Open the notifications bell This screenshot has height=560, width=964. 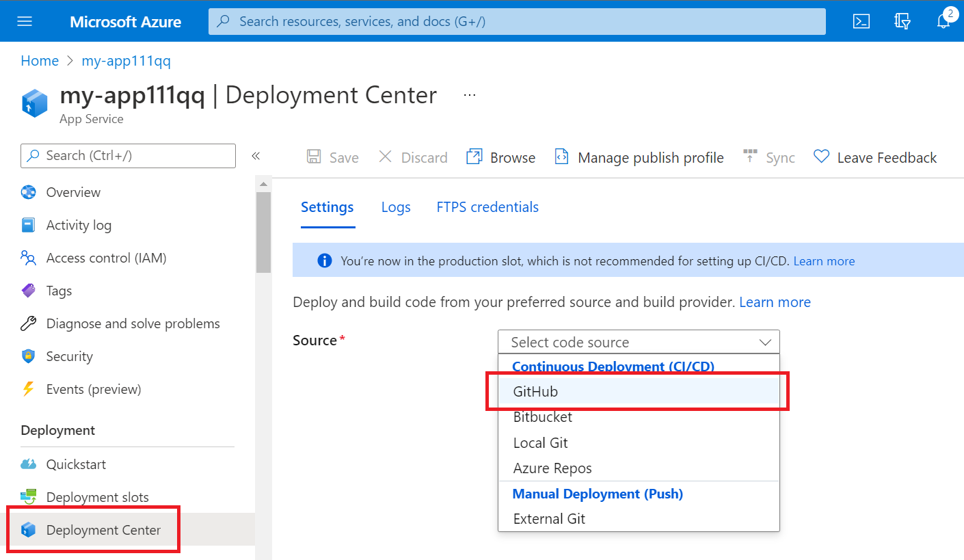(x=943, y=21)
